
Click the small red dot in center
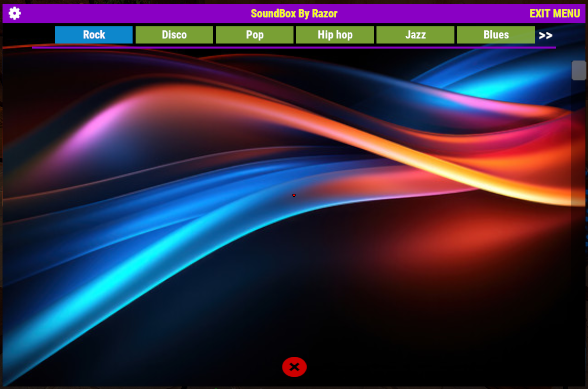[294, 195]
